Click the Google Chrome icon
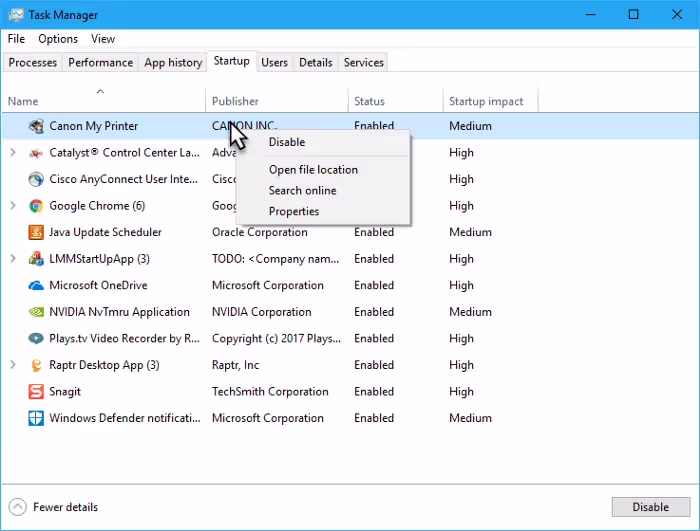The height and width of the screenshot is (531, 700). [36, 206]
